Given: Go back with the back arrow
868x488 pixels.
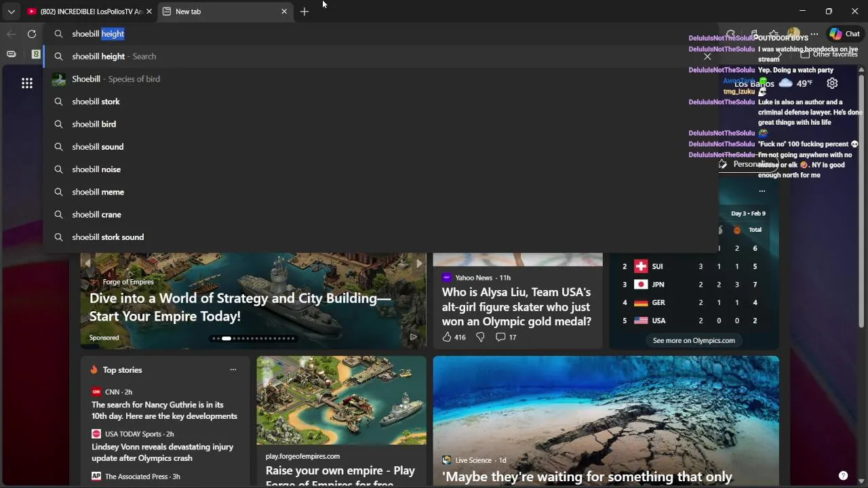Looking at the screenshot, I should tap(12, 34).
